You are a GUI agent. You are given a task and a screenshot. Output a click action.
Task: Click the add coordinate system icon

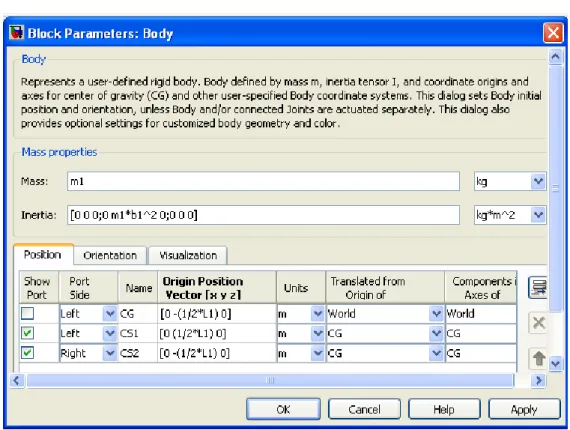[538, 288]
